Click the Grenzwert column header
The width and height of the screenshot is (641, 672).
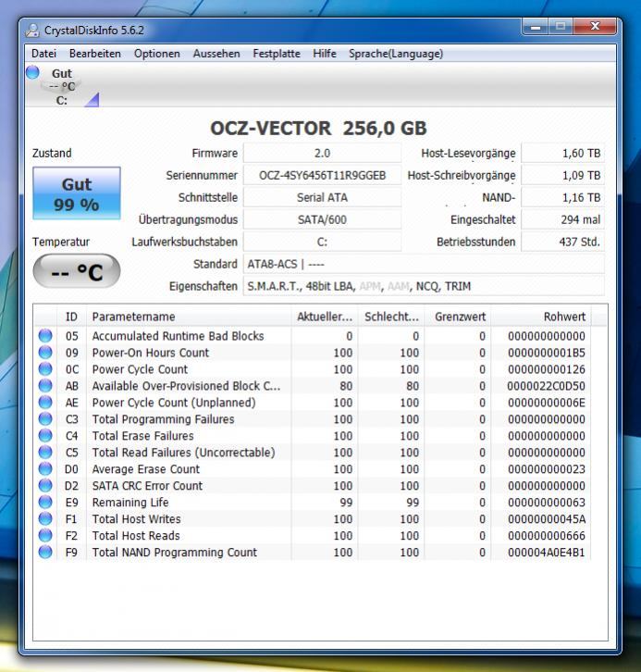coord(458,317)
